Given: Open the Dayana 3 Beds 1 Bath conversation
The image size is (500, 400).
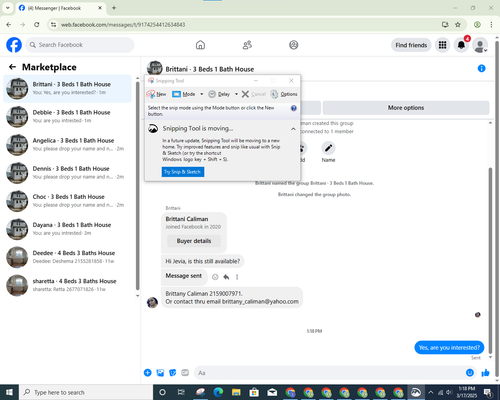Looking at the screenshot, I should (67, 229).
